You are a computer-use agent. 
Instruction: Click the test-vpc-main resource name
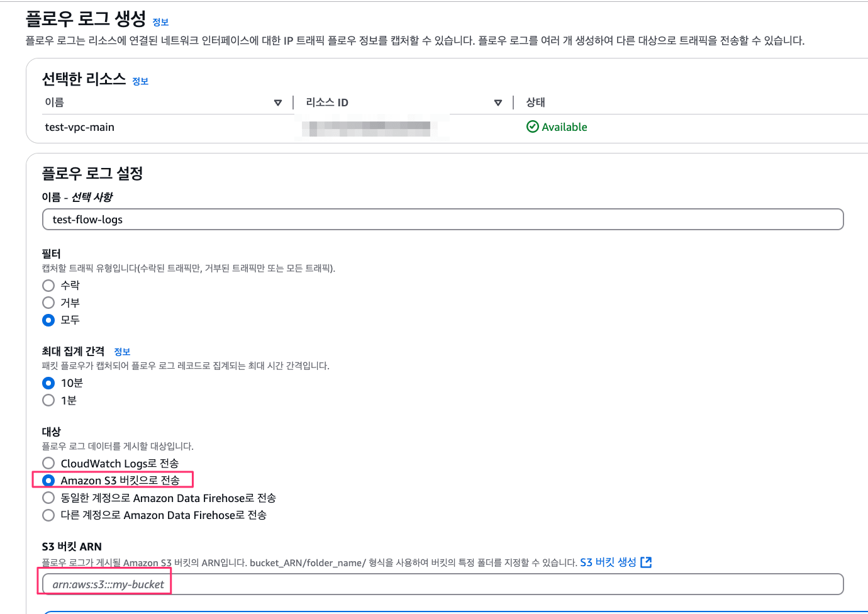tap(80, 127)
